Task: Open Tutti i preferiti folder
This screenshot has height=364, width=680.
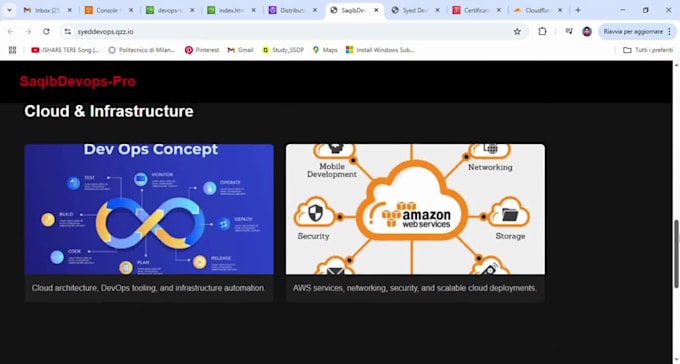Action: (648, 50)
